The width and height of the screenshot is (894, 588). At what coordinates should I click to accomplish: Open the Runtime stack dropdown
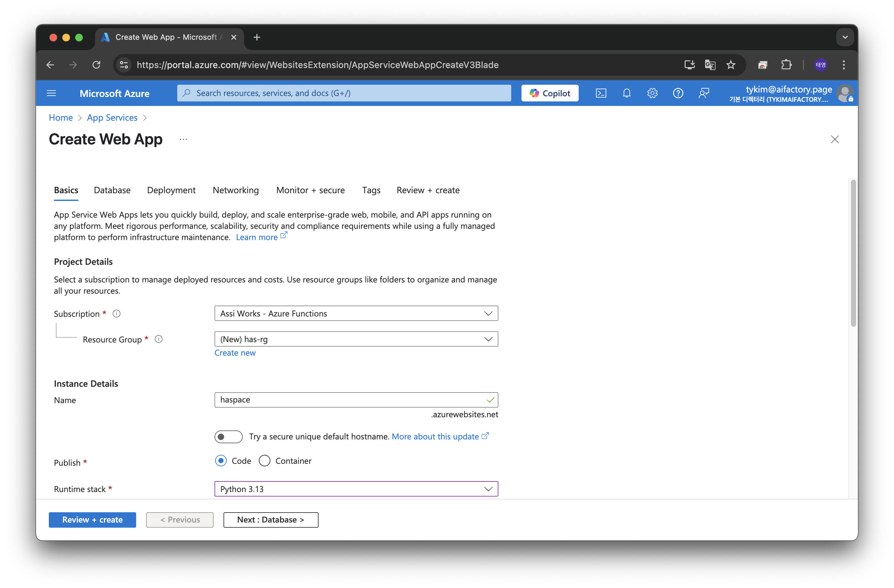coord(356,489)
